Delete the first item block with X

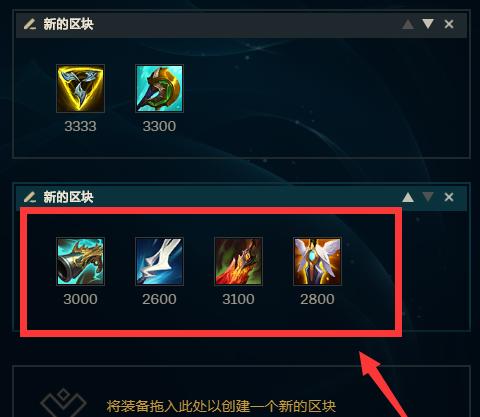(x=449, y=24)
